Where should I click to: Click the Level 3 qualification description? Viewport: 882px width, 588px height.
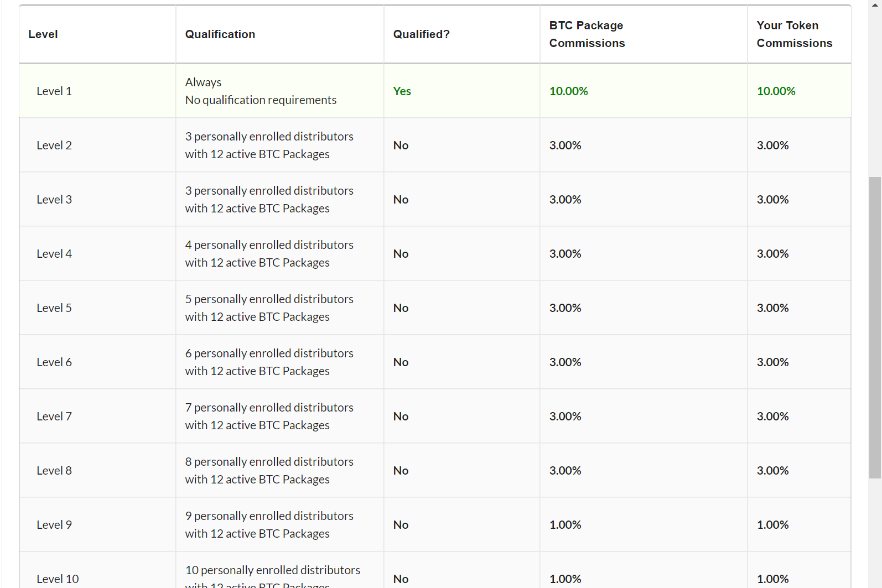pos(269,200)
